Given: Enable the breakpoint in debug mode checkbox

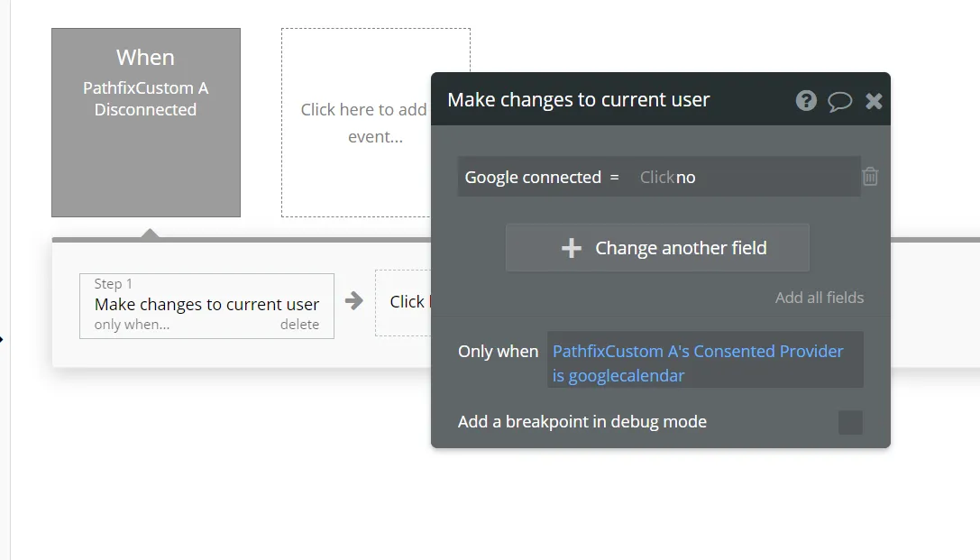Looking at the screenshot, I should [850, 423].
